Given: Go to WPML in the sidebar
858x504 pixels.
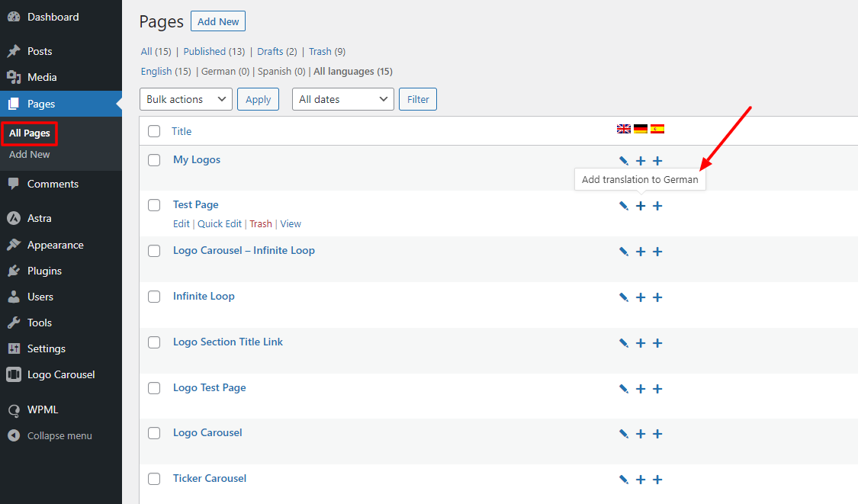Looking at the screenshot, I should 43,409.
